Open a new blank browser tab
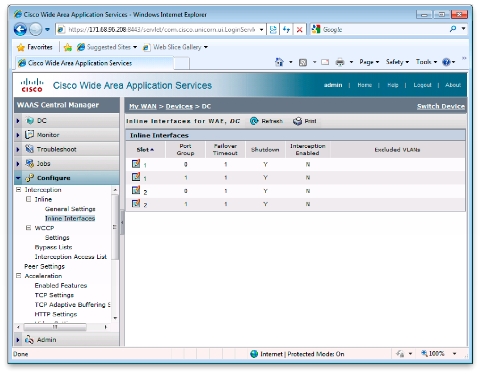 click(182, 63)
